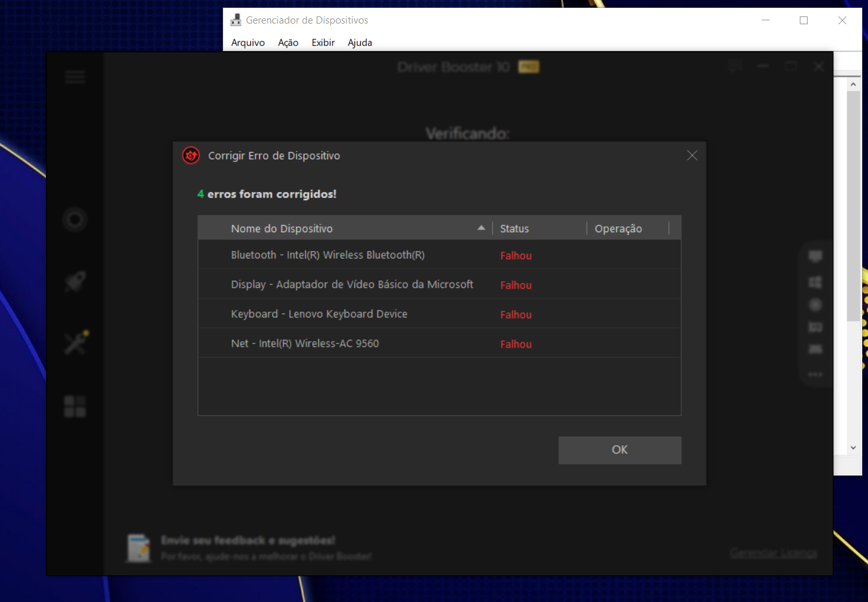Click Falhou status for Bluetooth device
Viewport: 868px width, 602px height.
tap(516, 256)
